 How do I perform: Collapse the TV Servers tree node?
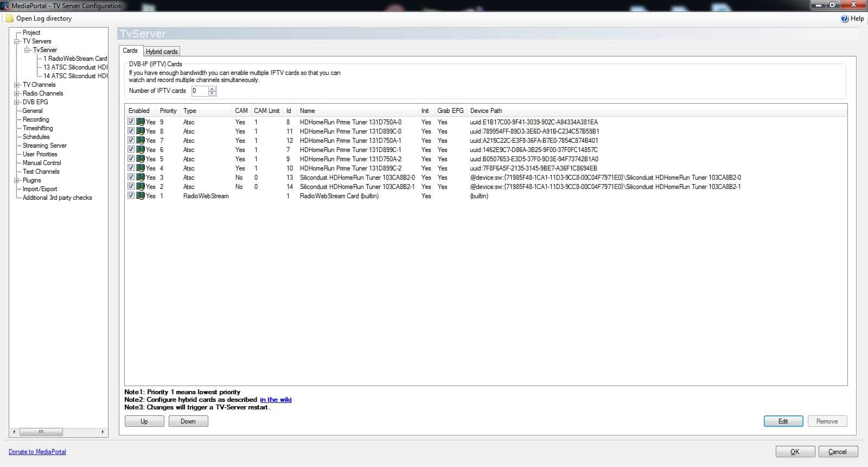17,41
